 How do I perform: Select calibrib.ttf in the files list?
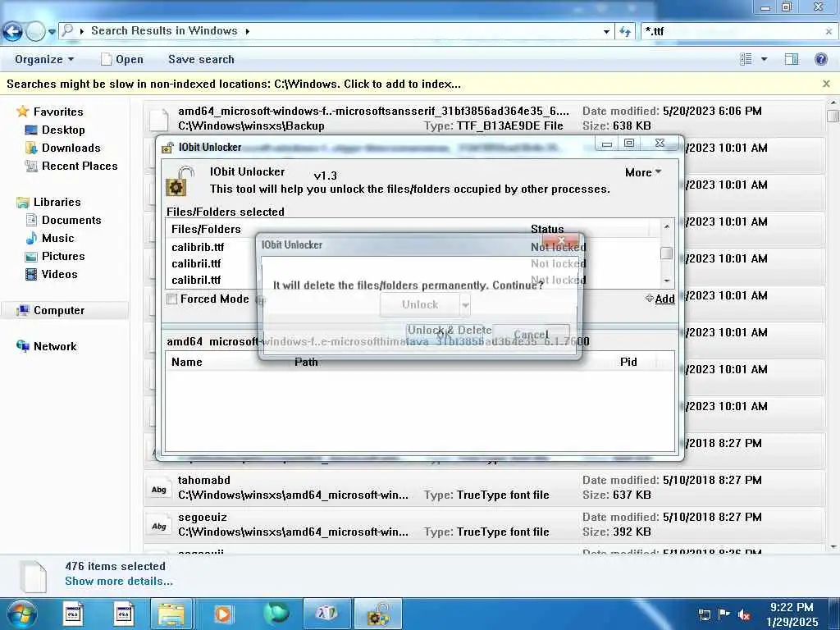tap(198, 248)
